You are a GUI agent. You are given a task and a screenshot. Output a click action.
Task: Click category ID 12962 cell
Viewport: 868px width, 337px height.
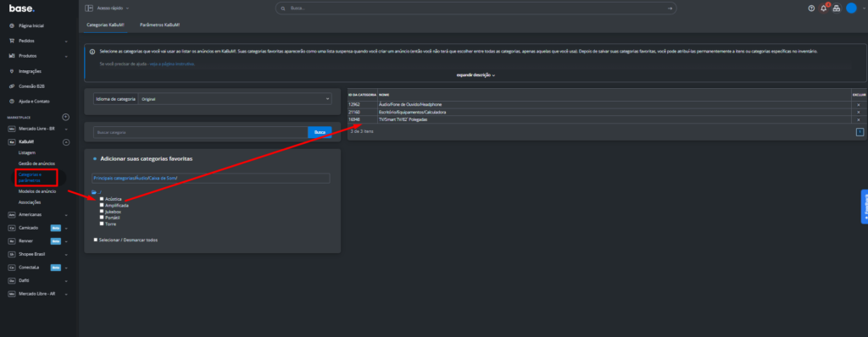click(x=363, y=105)
